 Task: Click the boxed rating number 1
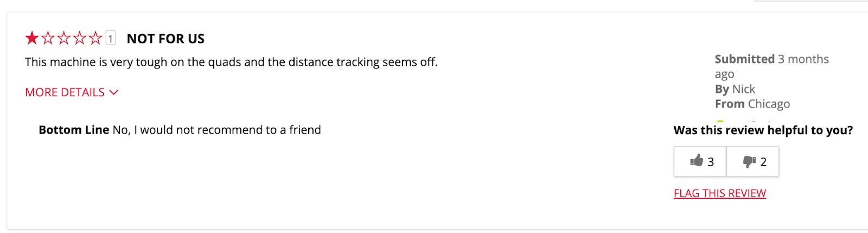coord(110,38)
